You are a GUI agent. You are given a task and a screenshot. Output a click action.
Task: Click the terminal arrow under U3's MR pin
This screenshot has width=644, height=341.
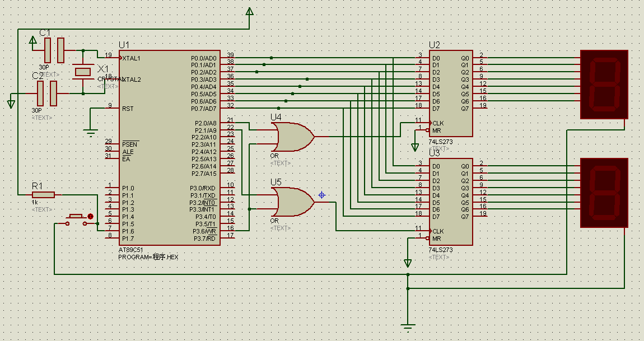pyautogui.click(x=408, y=263)
